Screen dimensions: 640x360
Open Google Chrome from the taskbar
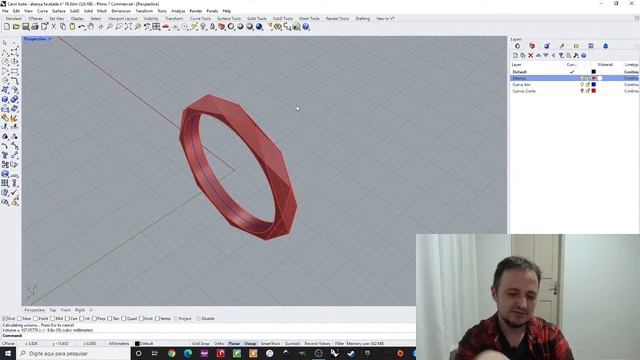click(171, 353)
